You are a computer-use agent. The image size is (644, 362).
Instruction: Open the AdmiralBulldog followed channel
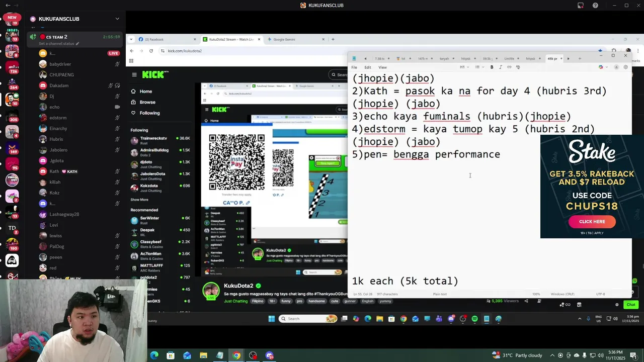pos(160,152)
